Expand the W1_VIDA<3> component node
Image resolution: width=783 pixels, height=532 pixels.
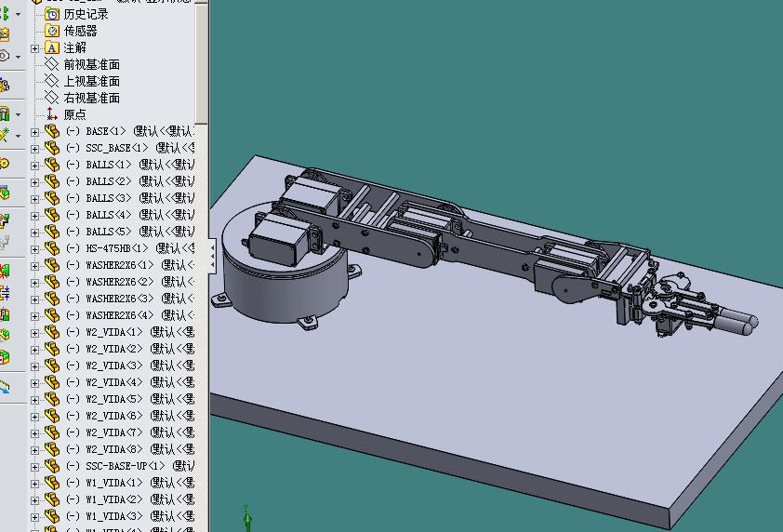[34, 517]
